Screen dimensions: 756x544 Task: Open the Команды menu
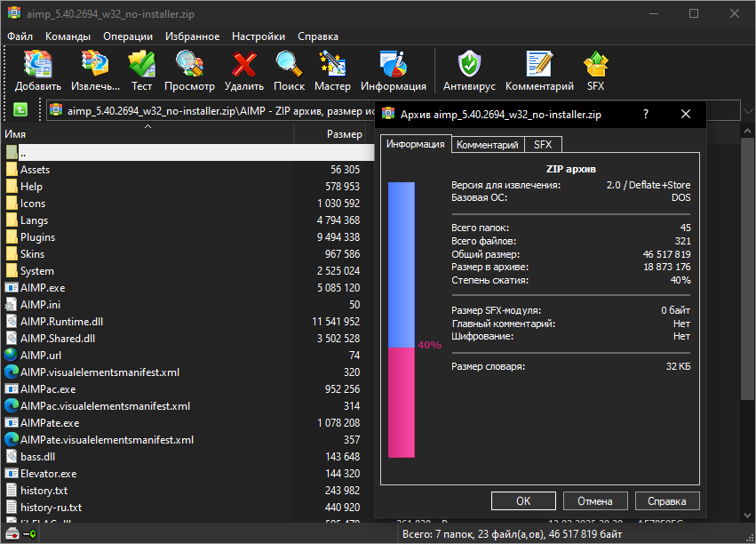tap(68, 36)
